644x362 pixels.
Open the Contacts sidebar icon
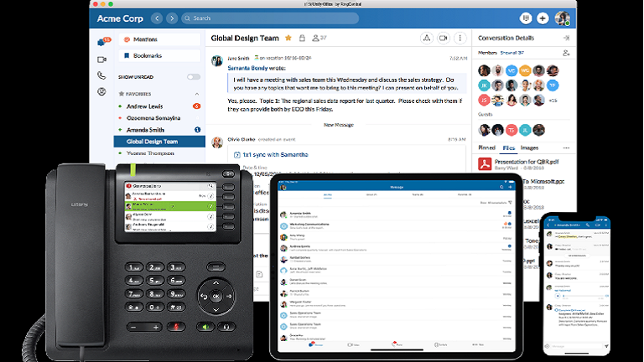click(x=101, y=92)
